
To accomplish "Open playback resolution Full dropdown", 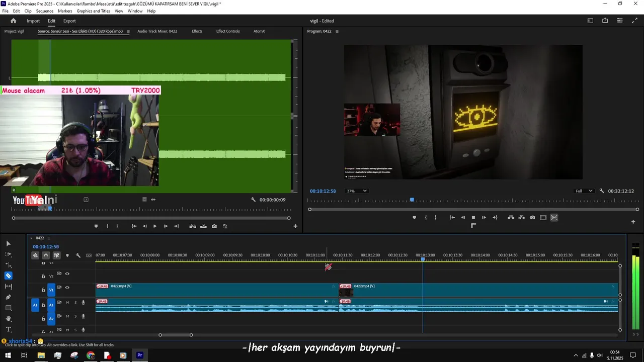I will click(584, 191).
